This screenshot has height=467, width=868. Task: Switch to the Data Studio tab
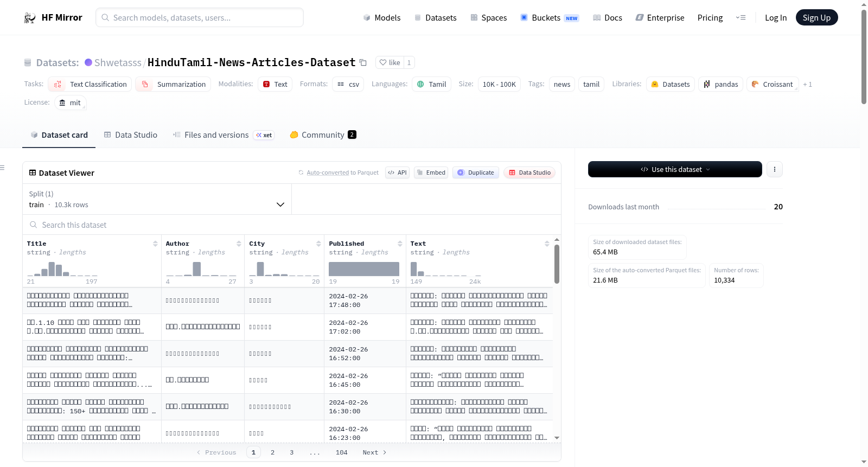131,135
